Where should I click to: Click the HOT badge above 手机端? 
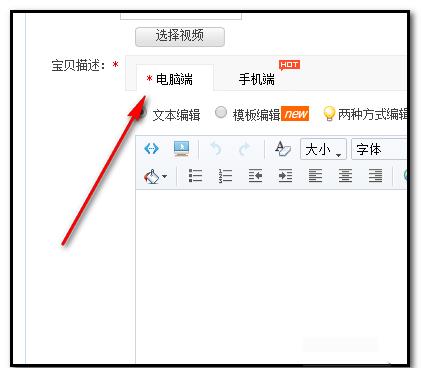(289, 65)
